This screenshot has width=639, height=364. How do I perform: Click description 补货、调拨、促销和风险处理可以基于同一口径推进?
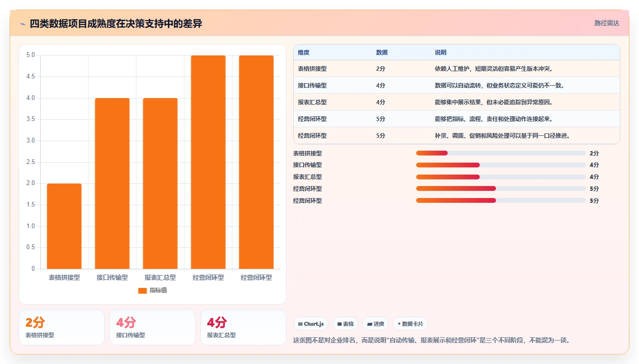click(503, 136)
